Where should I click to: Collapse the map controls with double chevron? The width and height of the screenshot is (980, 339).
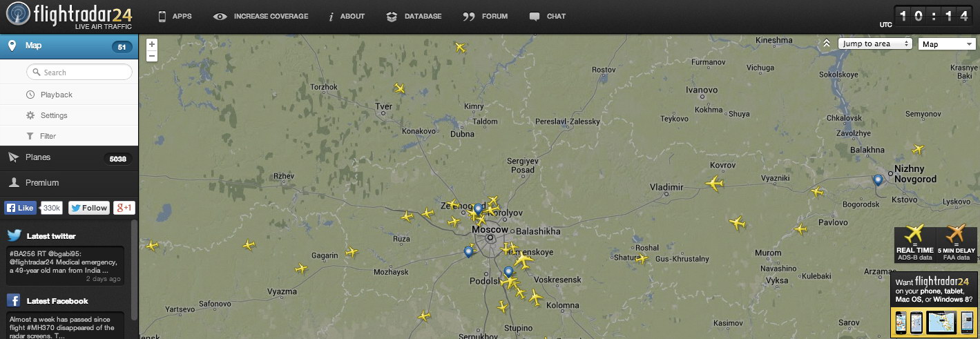(x=827, y=43)
